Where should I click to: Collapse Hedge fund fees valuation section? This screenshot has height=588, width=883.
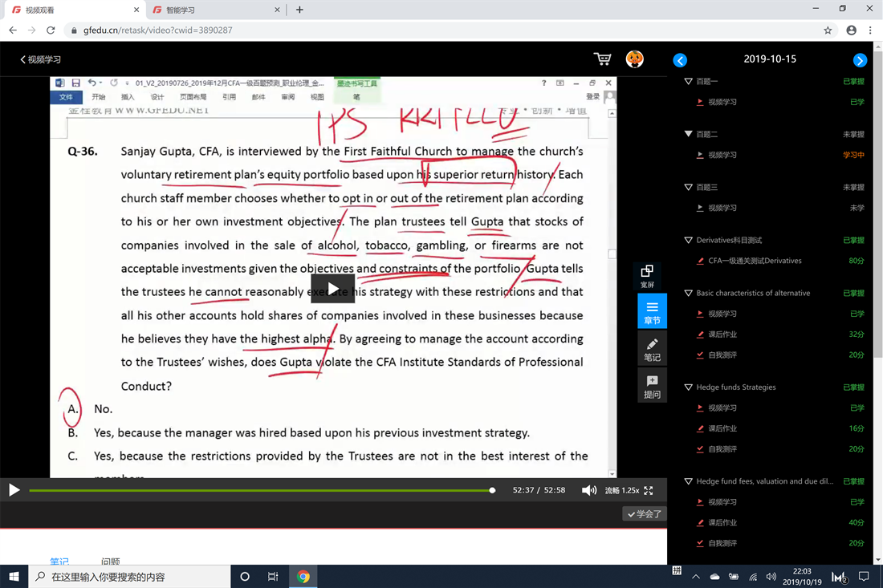688,481
